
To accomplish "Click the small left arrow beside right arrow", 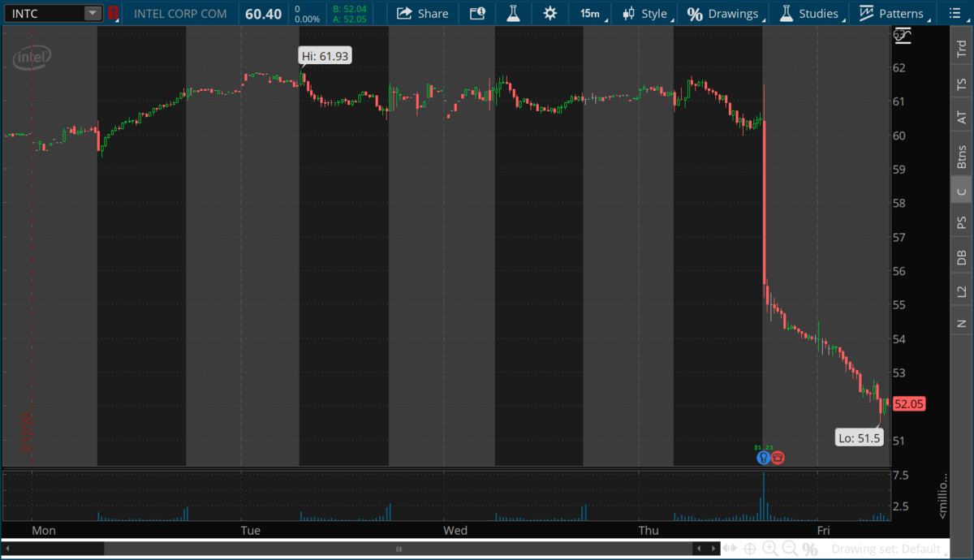I will point(699,549).
